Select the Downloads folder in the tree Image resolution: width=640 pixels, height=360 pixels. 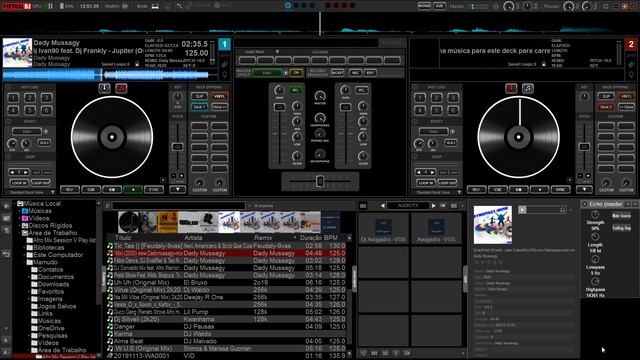pos(53,284)
